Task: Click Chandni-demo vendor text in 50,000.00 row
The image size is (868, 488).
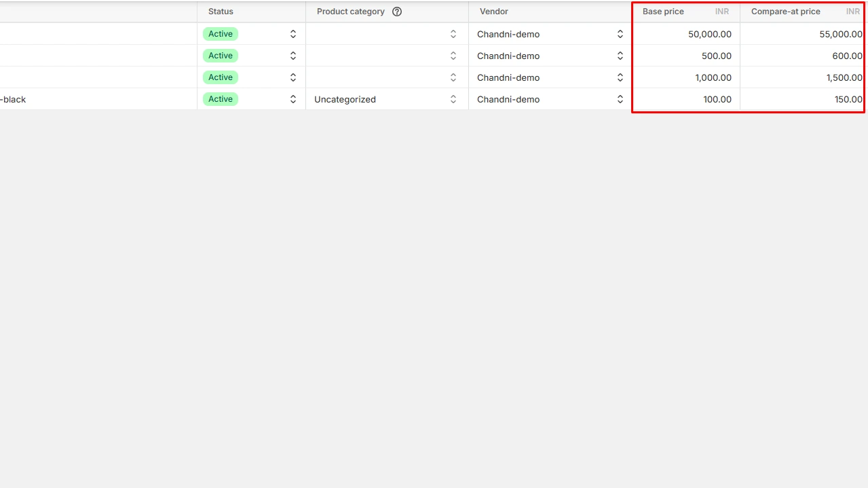Action: (508, 34)
